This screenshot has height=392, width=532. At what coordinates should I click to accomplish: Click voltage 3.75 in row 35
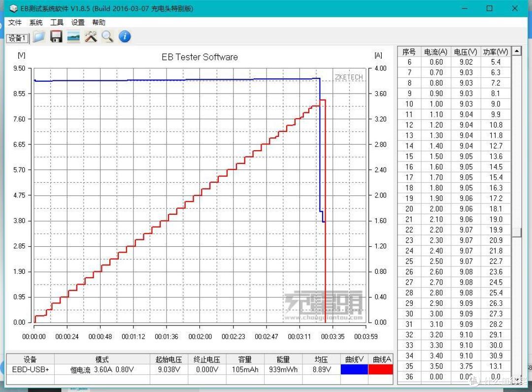466,366
